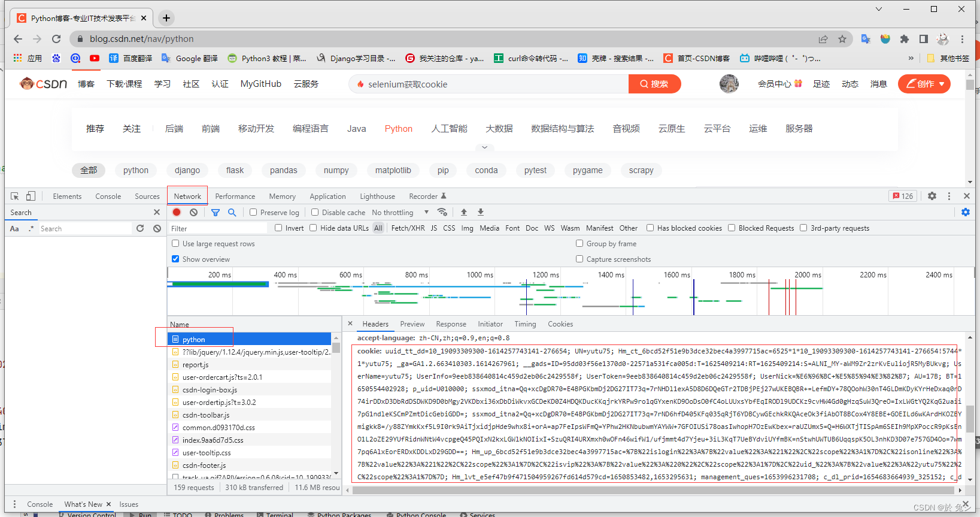Import HAR file upload arrow icon
This screenshot has width=980, height=517.
[464, 212]
